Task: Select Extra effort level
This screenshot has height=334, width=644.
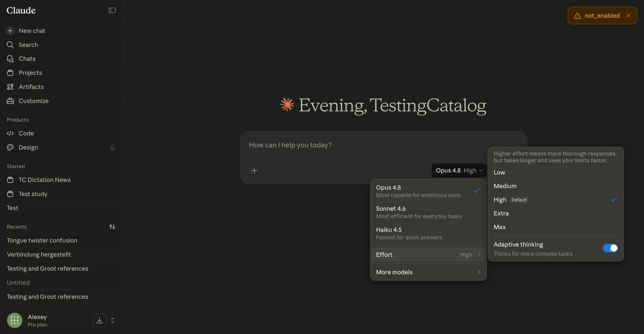Action: pos(555,213)
